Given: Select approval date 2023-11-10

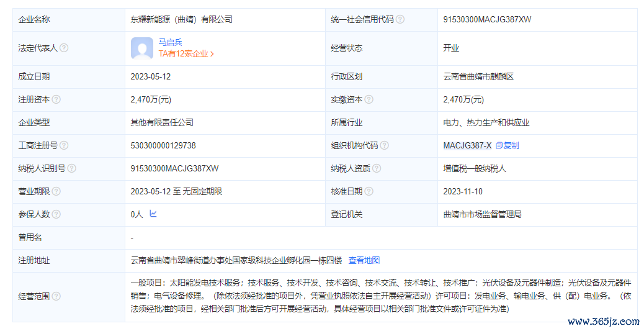Looking at the screenshot, I should [x=463, y=192].
